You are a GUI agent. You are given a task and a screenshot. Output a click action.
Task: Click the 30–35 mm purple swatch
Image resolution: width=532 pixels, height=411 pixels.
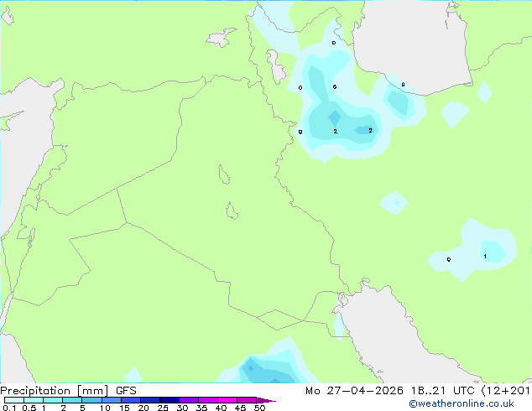[188, 400]
